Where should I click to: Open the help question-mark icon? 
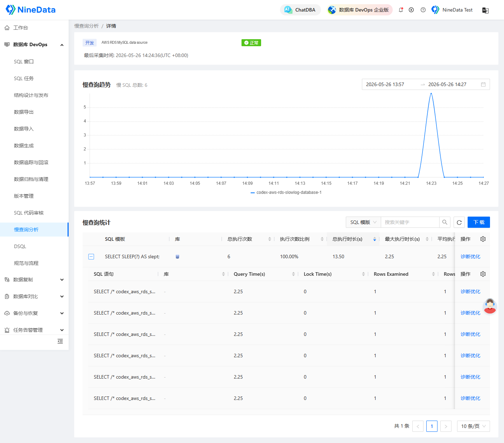423,10
